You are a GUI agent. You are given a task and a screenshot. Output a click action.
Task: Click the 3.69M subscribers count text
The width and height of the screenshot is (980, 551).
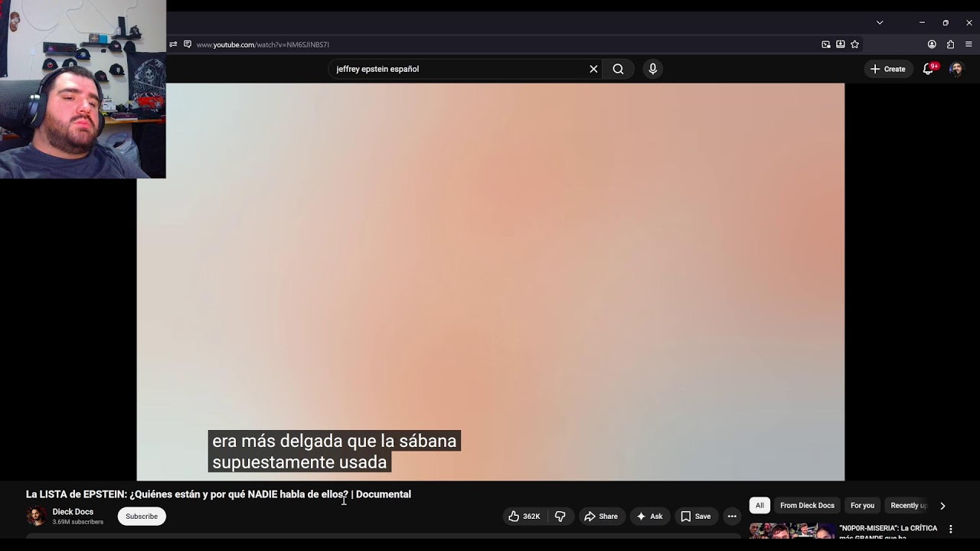click(x=77, y=523)
